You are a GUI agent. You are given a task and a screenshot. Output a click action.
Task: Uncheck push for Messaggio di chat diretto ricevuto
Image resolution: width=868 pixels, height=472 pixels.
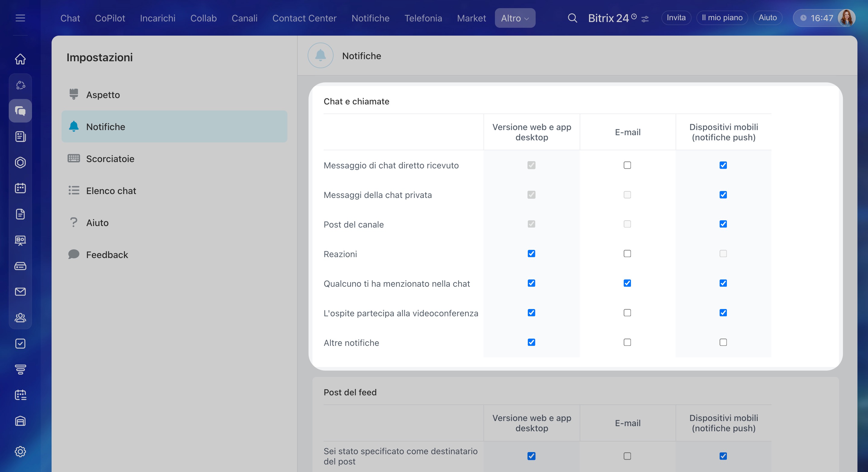coord(723,165)
